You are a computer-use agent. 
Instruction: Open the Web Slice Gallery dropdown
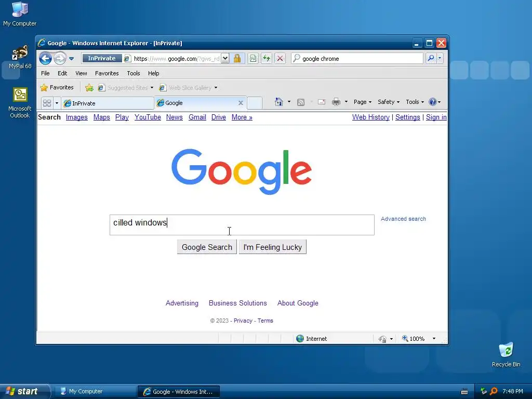pyautogui.click(x=188, y=88)
